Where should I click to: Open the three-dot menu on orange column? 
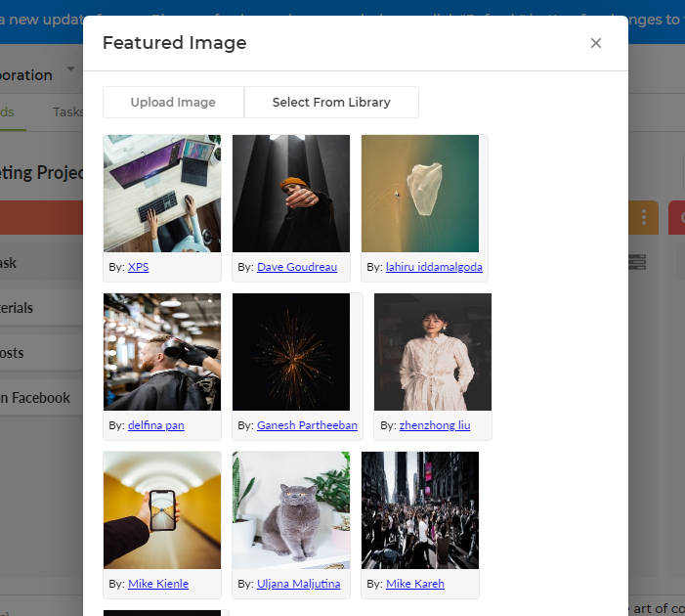pyautogui.click(x=644, y=217)
